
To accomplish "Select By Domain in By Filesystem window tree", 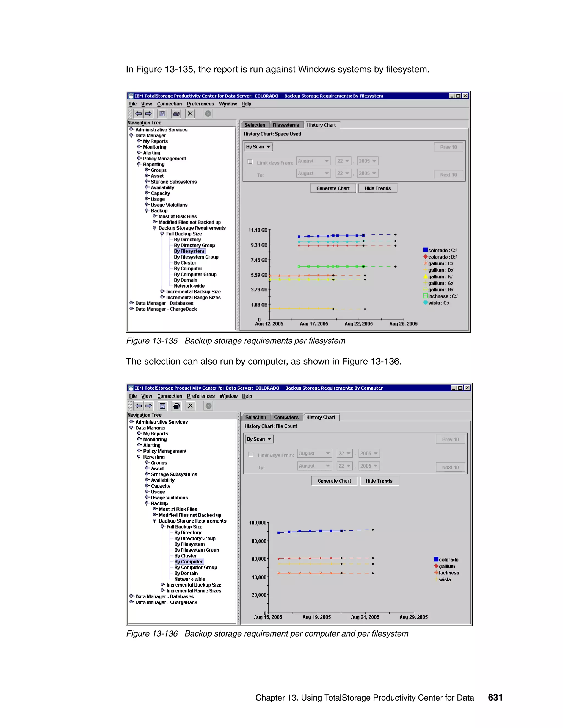I will 186,280.
